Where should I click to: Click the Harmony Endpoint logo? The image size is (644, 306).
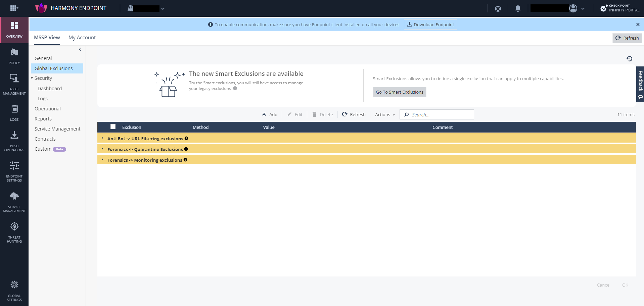click(x=41, y=8)
